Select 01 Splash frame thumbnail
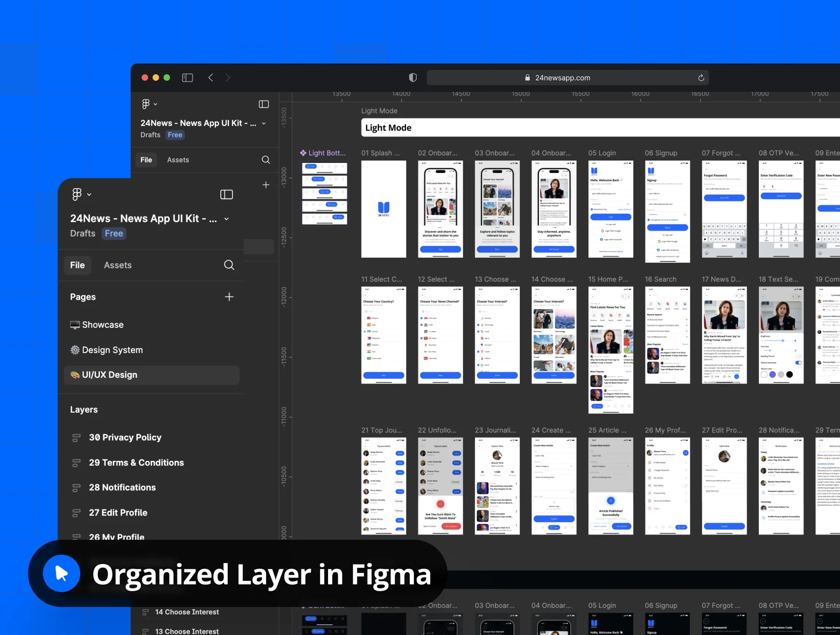Image resolution: width=840 pixels, height=635 pixels. click(x=384, y=209)
